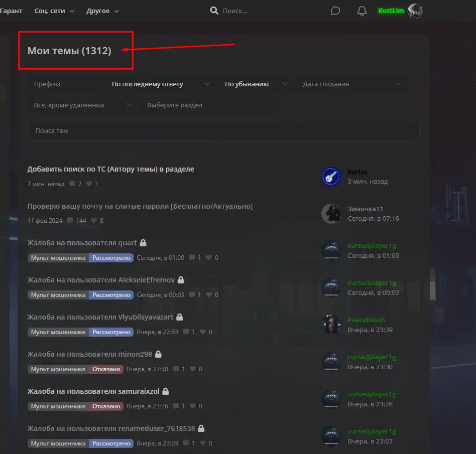Click likes heart showing 8

[94, 221]
